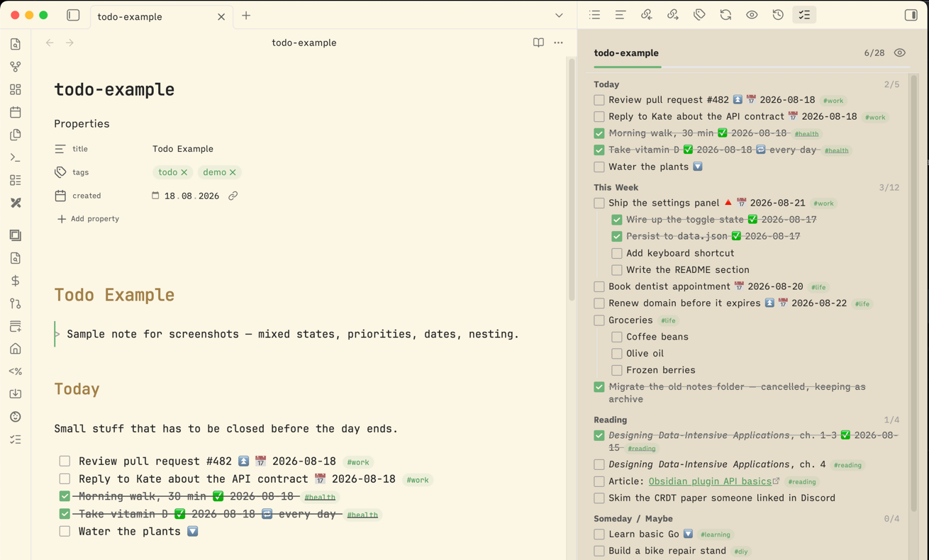
Task: Remove the 'demo' tag chip
Action: pos(233,172)
